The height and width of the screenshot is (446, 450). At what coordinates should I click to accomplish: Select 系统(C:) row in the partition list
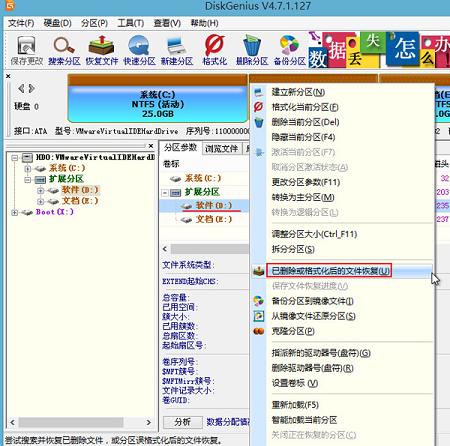[203, 178]
